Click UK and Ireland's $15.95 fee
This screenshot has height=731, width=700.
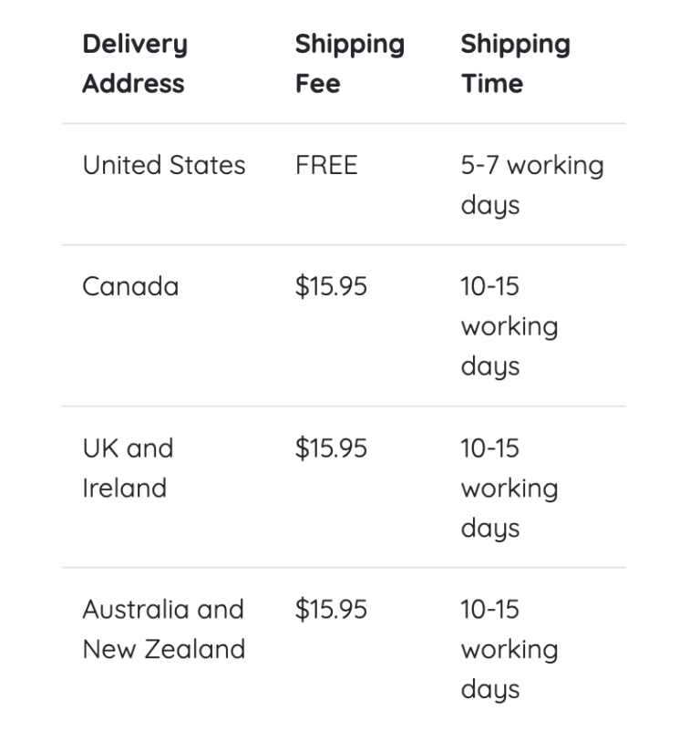tap(331, 448)
